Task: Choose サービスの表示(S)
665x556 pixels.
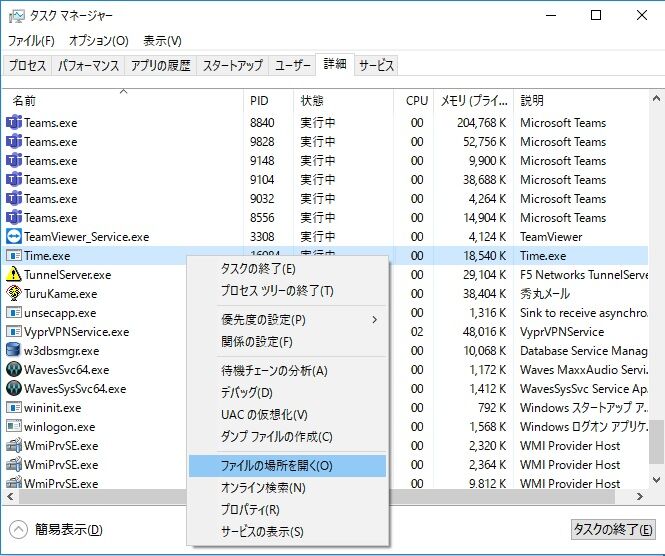Action: [288, 532]
